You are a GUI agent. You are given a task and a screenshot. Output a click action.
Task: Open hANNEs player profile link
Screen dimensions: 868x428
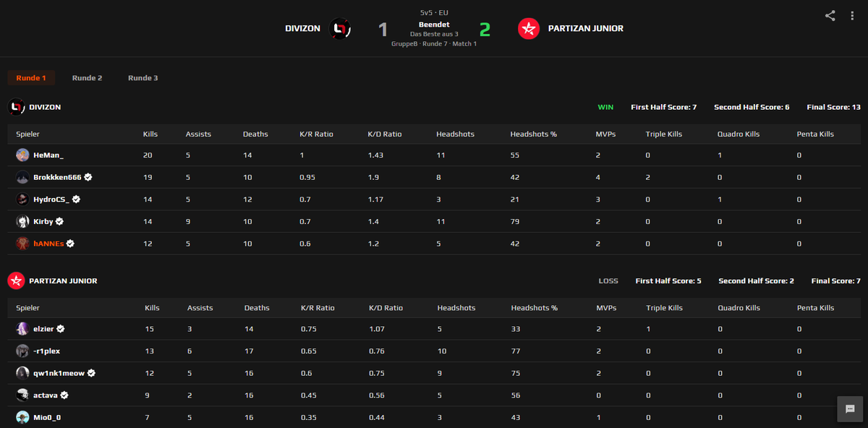[48, 244]
